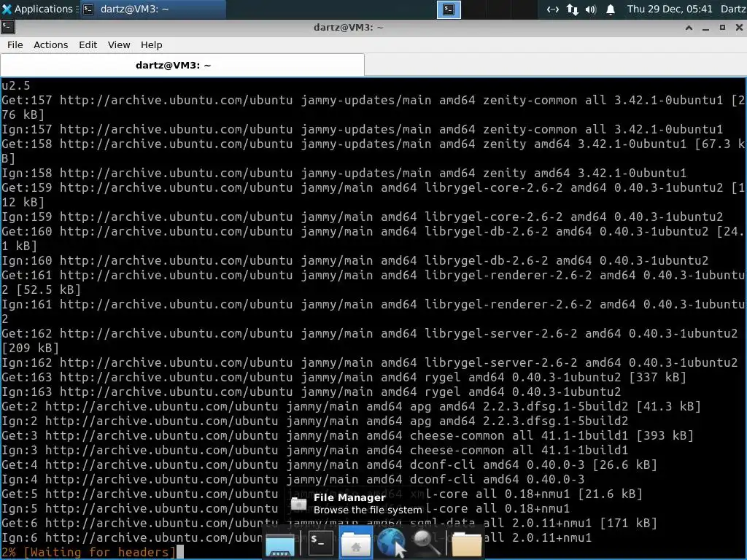Open the Help menu
The image size is (747, 560).
click(152, 44)
